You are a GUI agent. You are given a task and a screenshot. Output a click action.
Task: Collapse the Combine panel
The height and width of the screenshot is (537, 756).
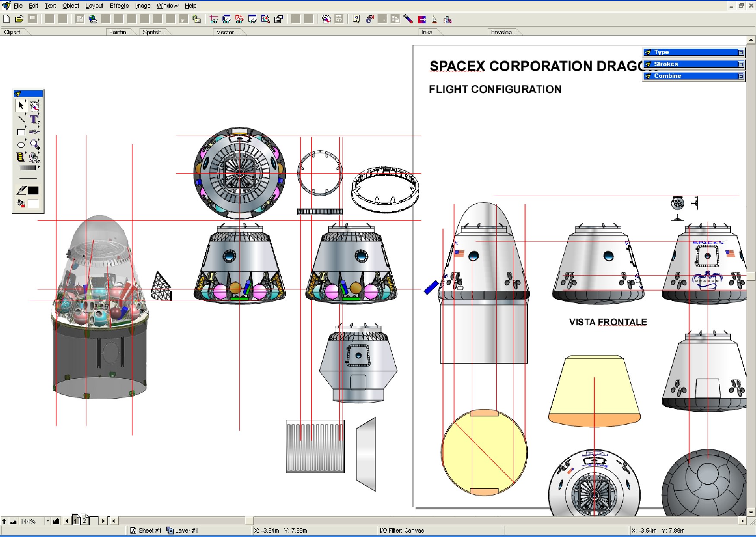click(x=740, y=76)
